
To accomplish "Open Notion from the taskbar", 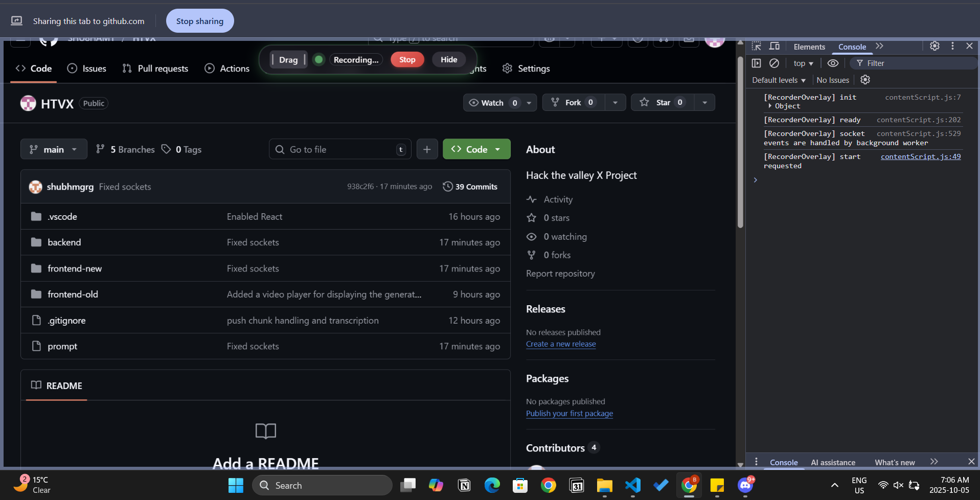I will coord(464,485).
